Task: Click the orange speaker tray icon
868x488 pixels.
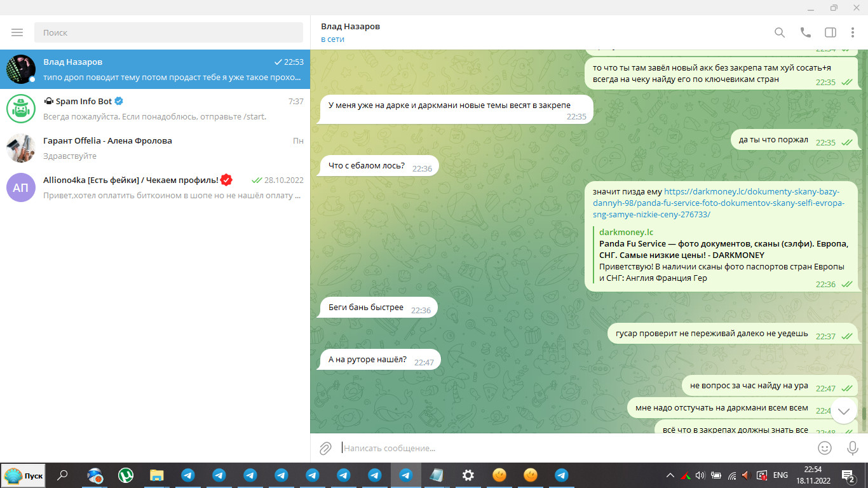Action: pyautogui.click(x=746, y=475)
